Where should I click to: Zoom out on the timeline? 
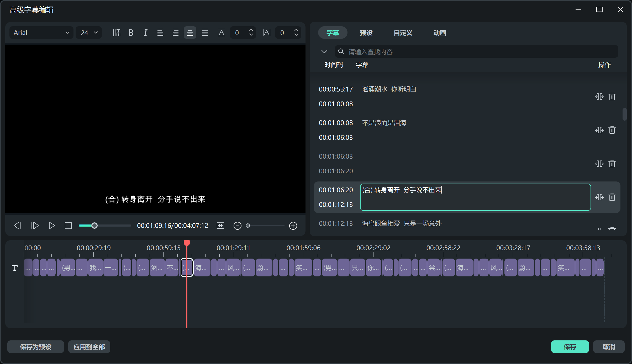click(238, 226)
